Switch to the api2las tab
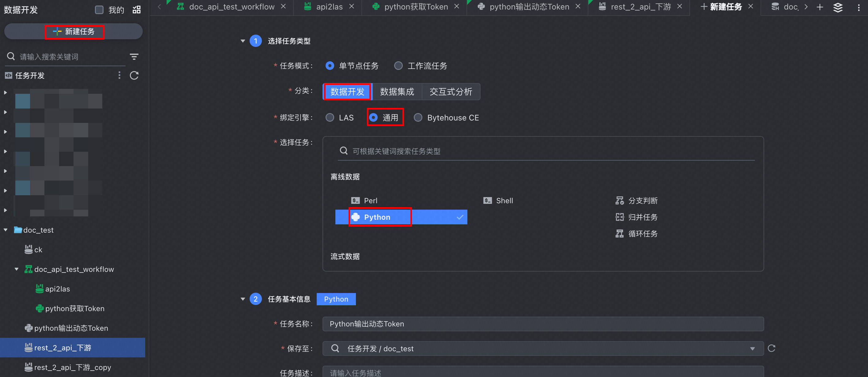The image size is (868, 377). (329, 7)
